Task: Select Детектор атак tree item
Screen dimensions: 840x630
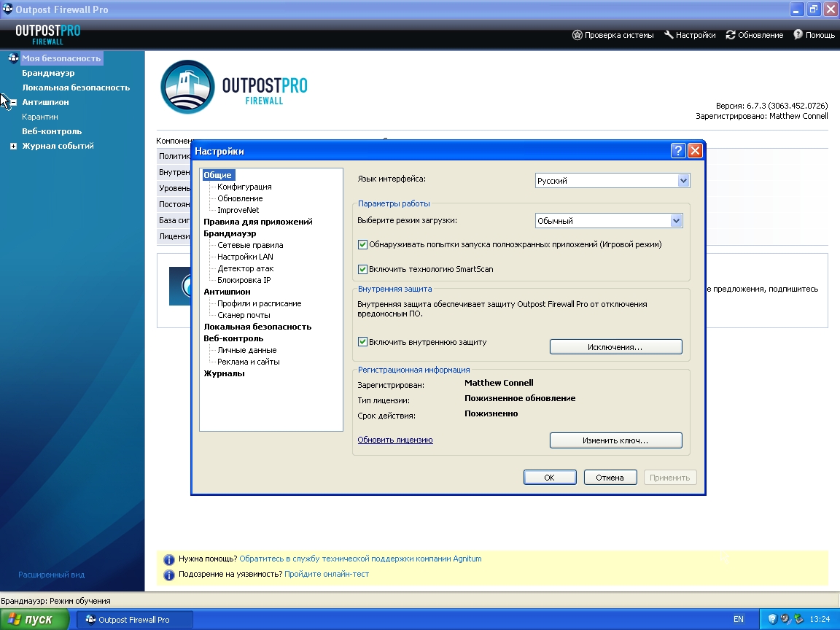Action: [x=245, y=269]
